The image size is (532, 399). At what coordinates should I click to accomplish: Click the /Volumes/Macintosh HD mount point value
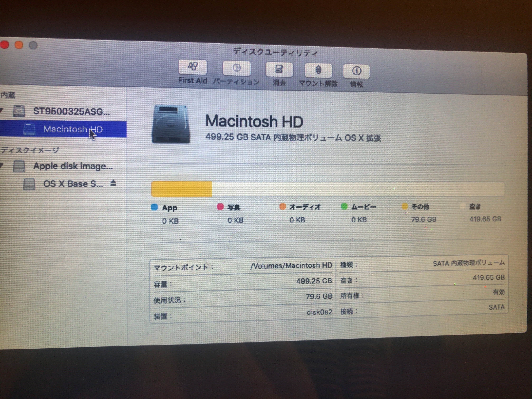click(291, 265)
